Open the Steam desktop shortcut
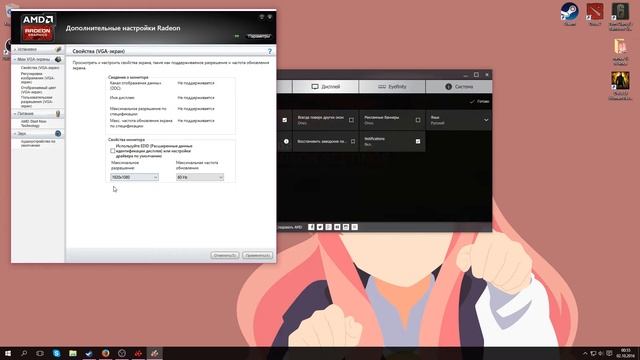This screenshot has height=360, width=640. click(x=569, y=13)
